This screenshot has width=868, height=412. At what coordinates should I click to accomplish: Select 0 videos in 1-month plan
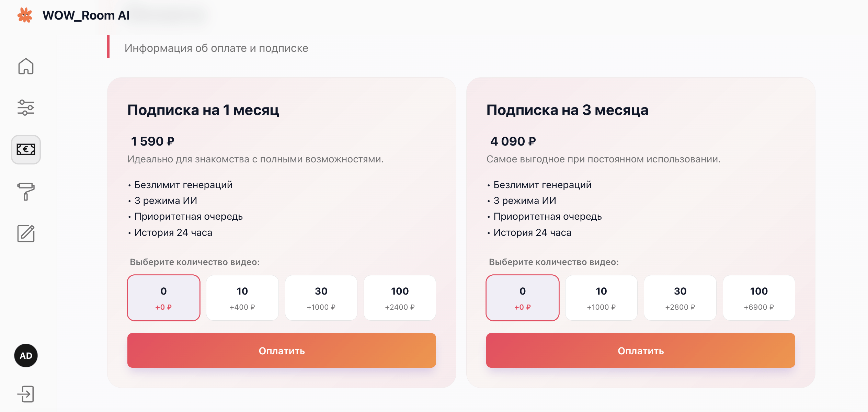pyautogui.click(x=163, y=298)
